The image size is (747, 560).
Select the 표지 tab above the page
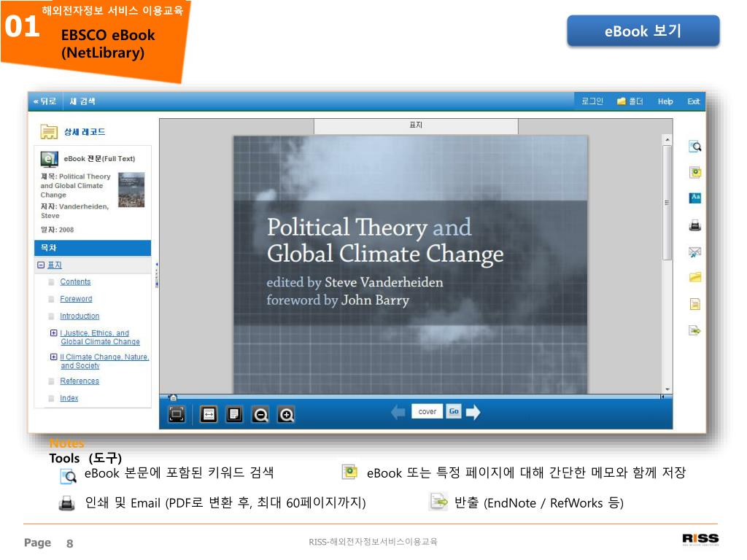pos(416,125)
